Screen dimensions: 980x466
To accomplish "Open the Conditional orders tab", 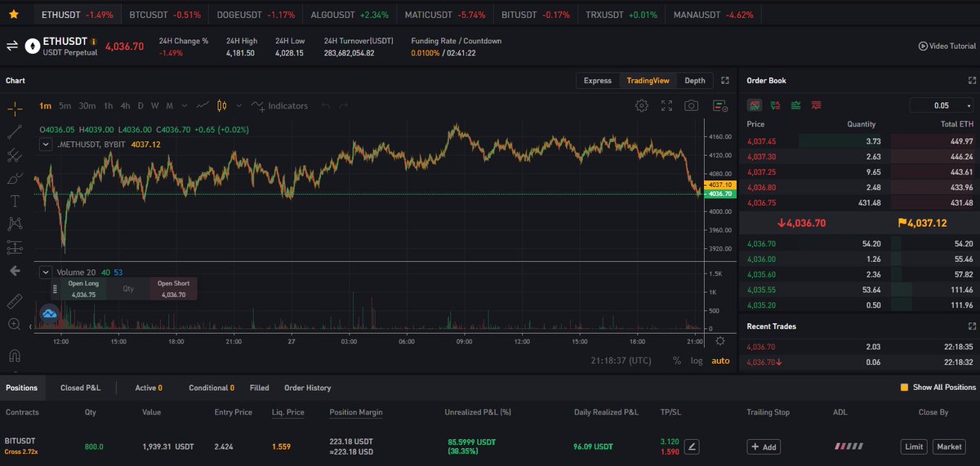I will 212,388.
